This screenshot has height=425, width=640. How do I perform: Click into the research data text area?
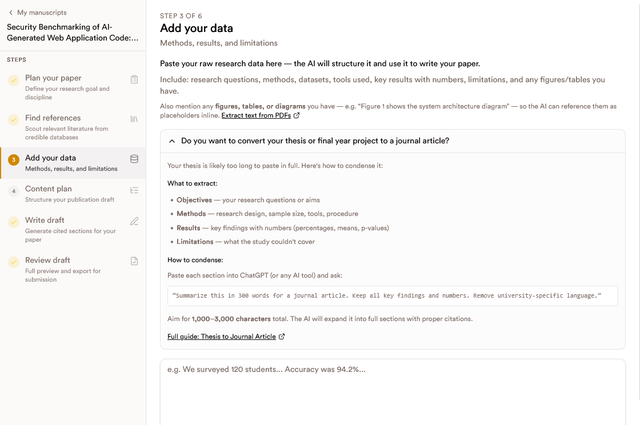(x=393, y=392)
